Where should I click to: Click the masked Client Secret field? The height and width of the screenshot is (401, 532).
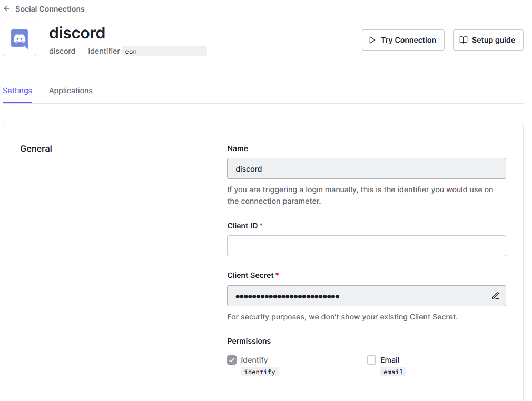[x=367, y=296]
